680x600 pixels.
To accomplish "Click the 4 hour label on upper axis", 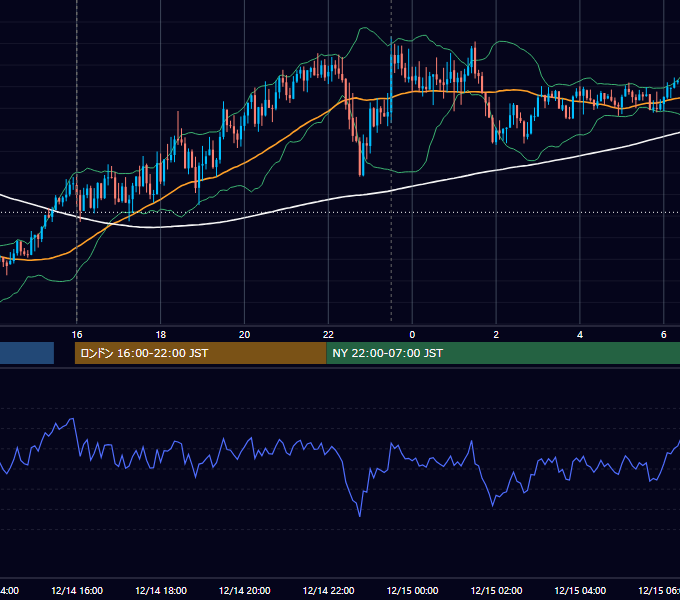I will [580, 335].
